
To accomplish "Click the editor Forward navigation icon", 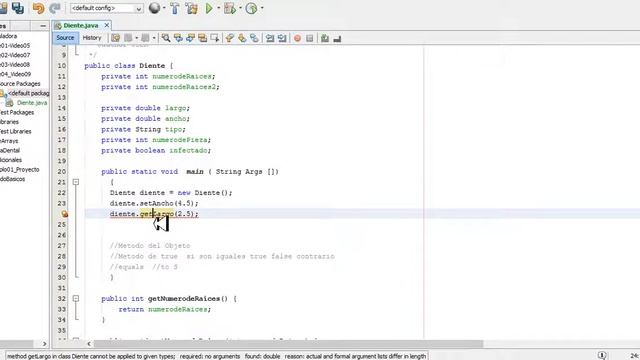I will click(145, 38).
